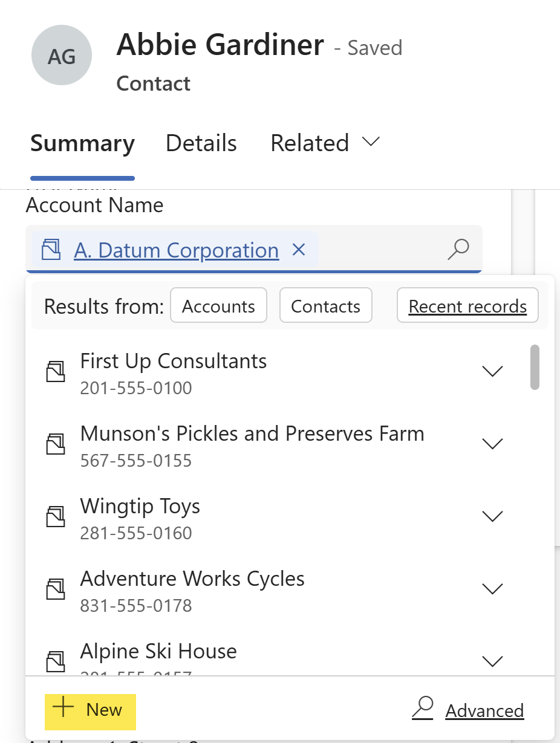Open the Advanced lookup link
The image size is (560, 743).
coord(484,711)
